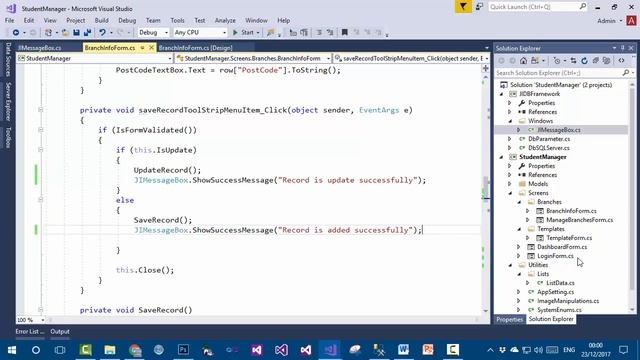Viewport: 640px width, 360px height.
Task: Click the Collapse All icon in Solution Explorer
Action: click(596, 61)
